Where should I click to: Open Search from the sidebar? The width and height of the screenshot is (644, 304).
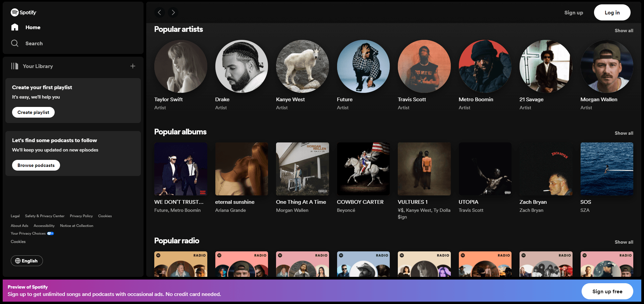[27, 43]
